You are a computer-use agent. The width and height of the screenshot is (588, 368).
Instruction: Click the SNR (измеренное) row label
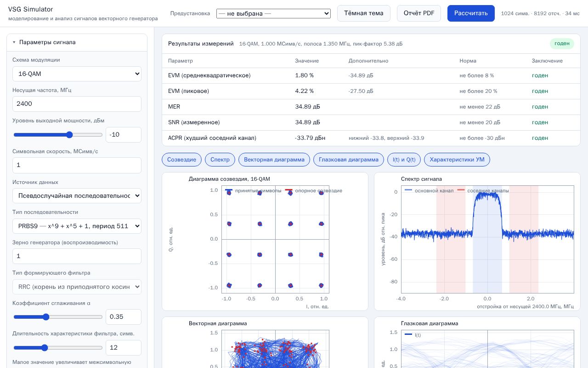click(x=194, y=122)
